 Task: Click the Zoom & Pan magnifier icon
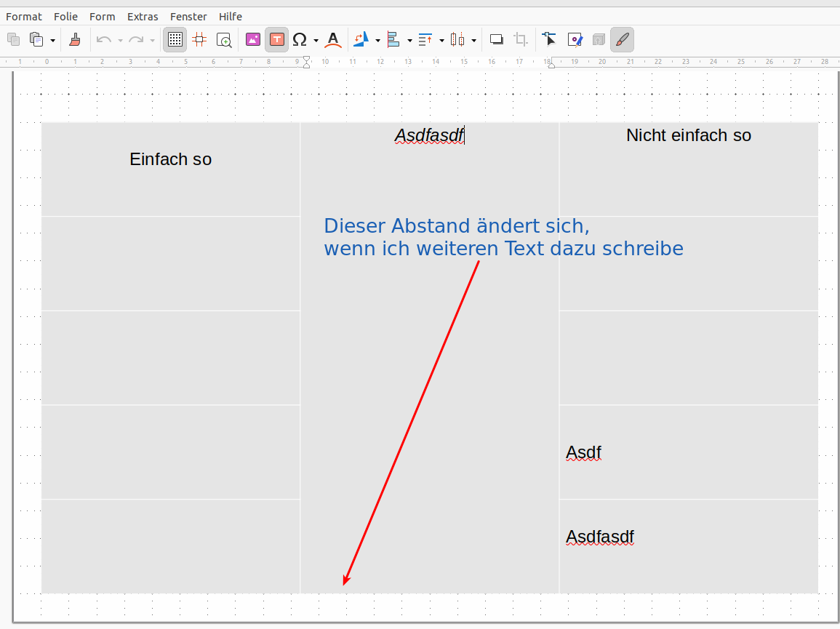tap(224, 40)
